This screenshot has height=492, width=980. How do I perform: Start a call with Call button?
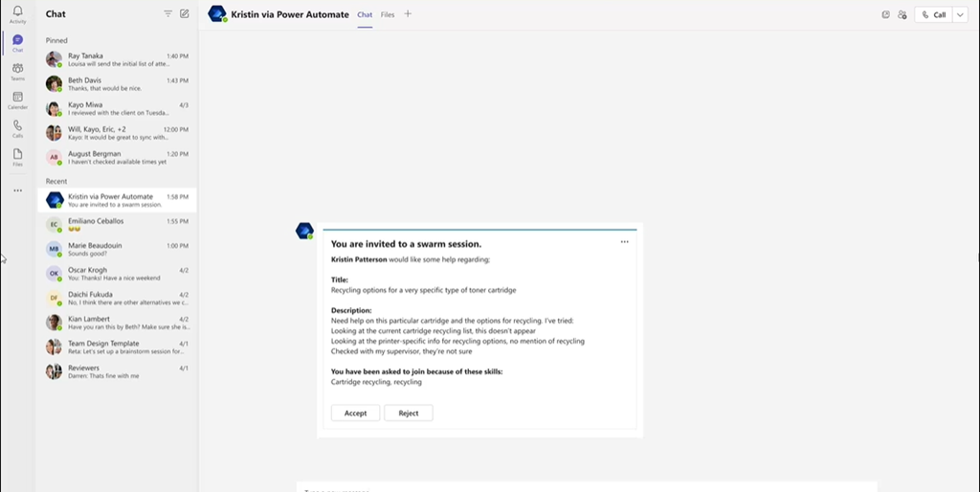(x=933, y=15)
